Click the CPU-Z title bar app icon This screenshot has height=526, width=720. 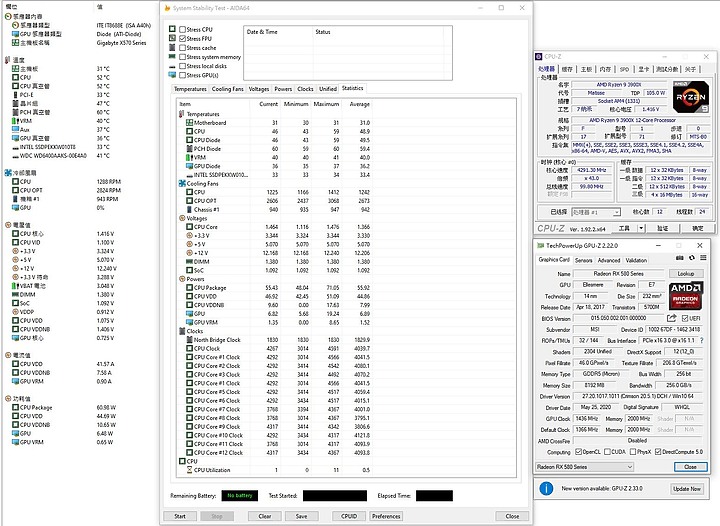[539, 56]
